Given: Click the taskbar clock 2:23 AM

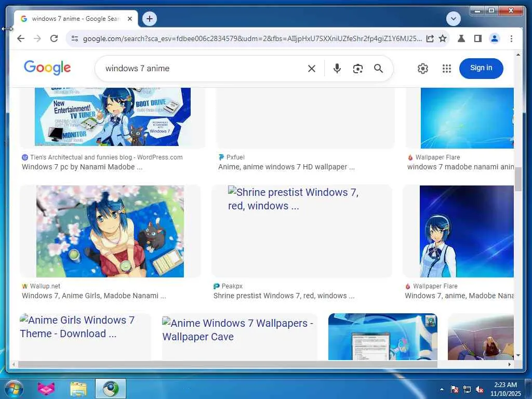Looking at the screenshot, I should 506,389.
